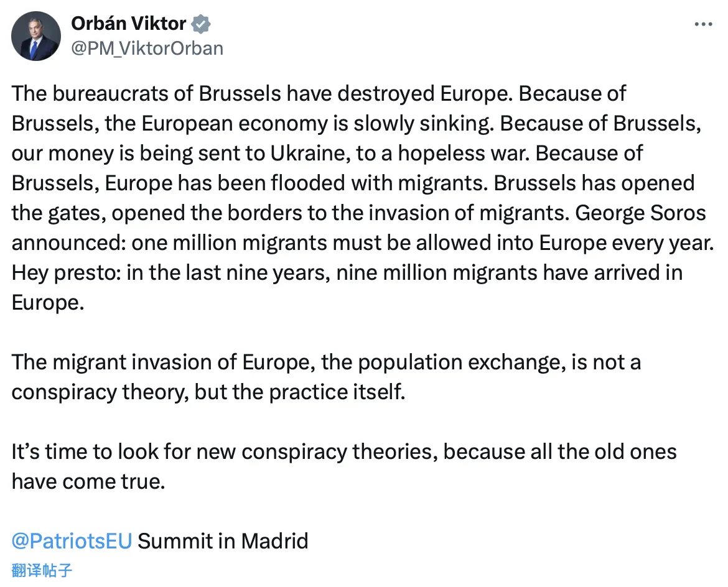This screenshot has width=728, height=587.
Task: Click the 'Summit in Madrid' text
Action: coord(223,540)
